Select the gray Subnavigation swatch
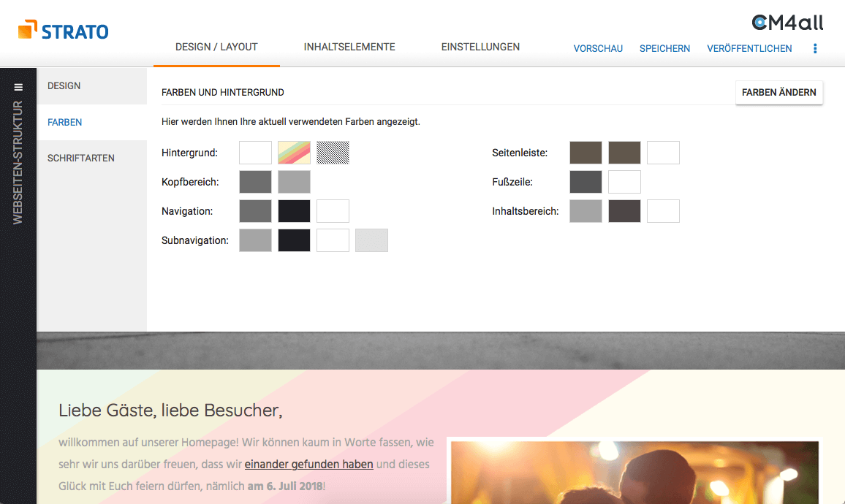 tap(255, 240)
